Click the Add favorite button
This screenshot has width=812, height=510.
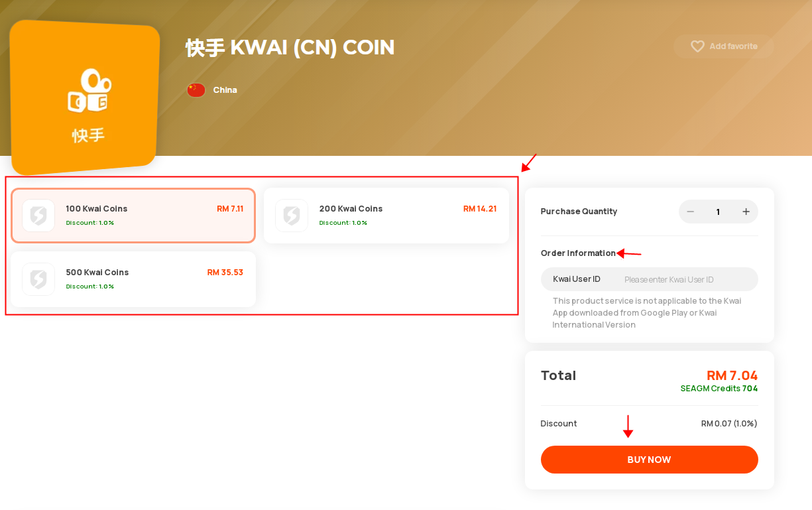724,46
